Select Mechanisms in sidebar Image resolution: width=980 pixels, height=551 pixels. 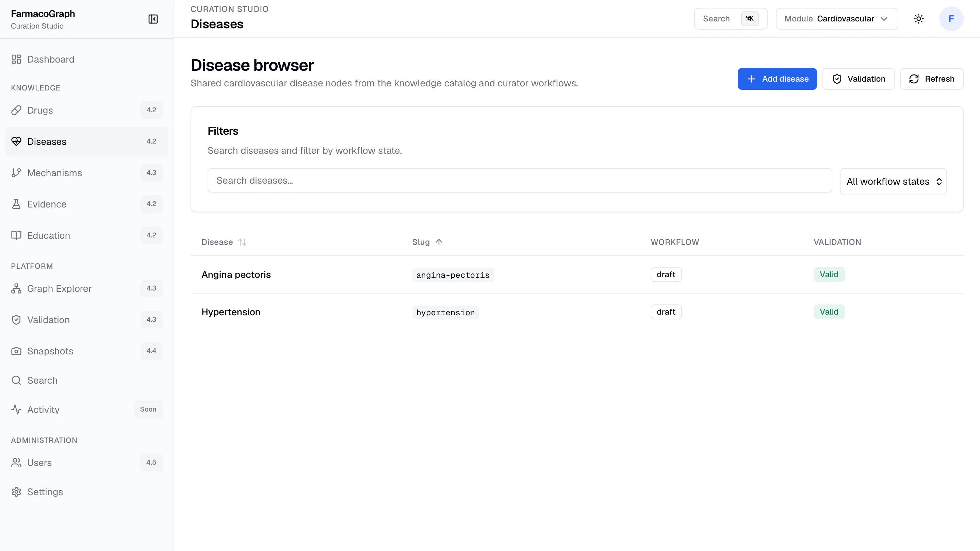(x=87, y=173)
